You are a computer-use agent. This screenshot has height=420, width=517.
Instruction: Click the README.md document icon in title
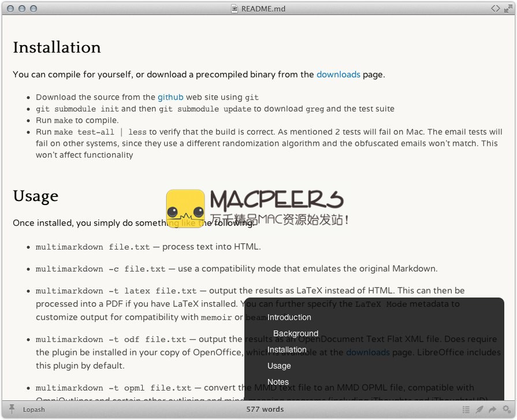click(x=234, y=9)
